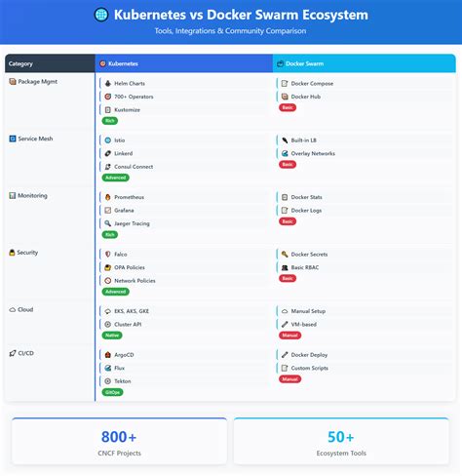Click the Jaeger Tracing magnifier icon
462x476 pixels.
pos(108,223)
